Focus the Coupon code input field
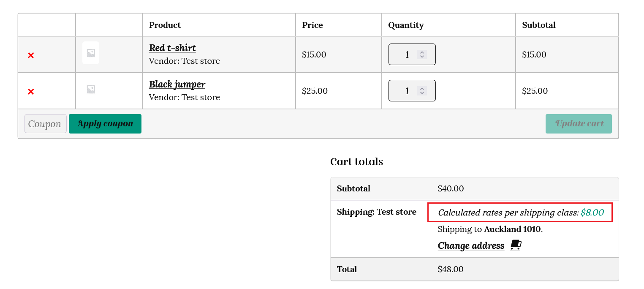 (x=45, y=124)
